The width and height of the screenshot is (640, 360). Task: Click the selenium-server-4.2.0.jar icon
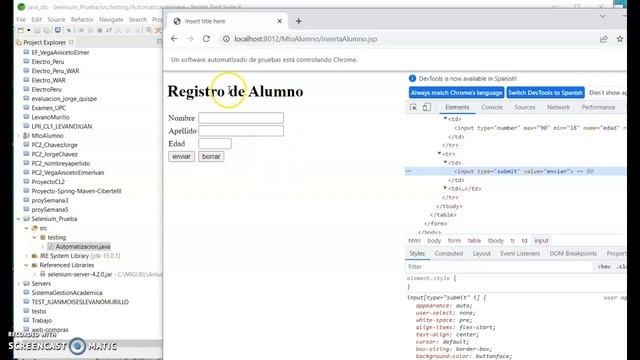[x=42, y=274]
